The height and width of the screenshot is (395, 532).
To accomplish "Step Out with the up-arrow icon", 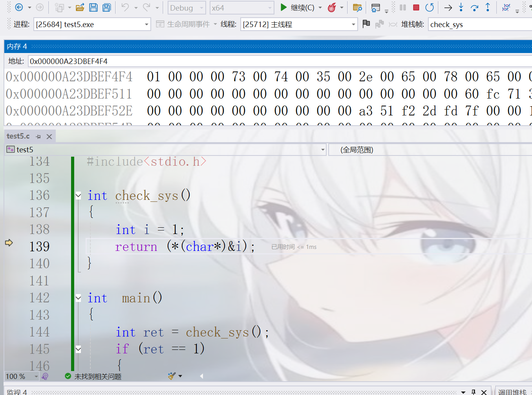I will tap(488, 7).
